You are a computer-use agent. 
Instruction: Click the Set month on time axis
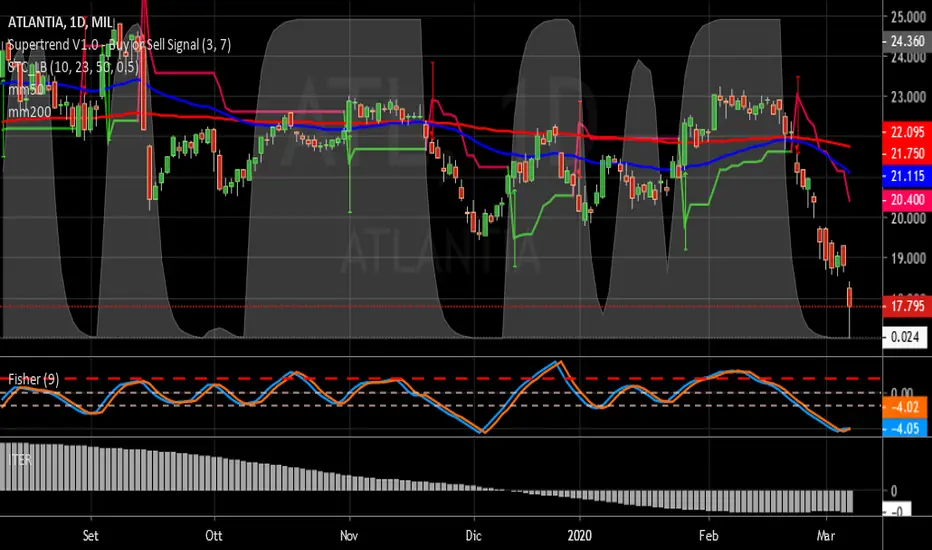click(x=90, y=536)
